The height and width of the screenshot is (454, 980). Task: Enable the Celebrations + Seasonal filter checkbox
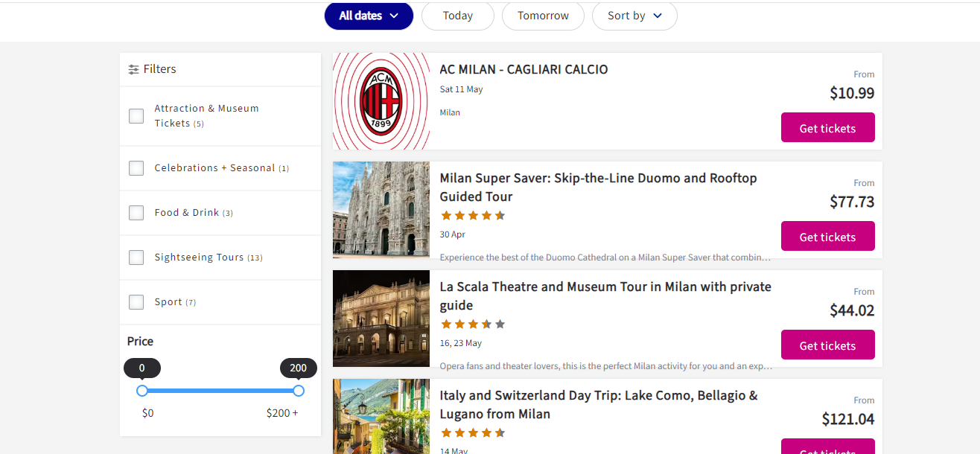(136, 168)
